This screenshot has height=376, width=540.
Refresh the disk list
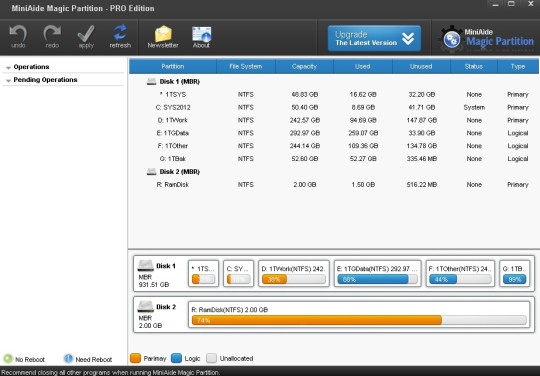click(120, 36)
